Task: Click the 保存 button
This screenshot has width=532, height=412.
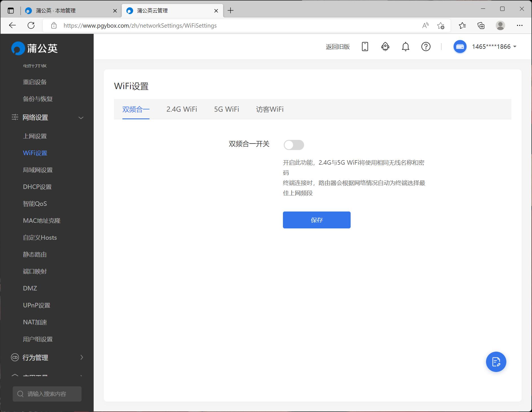Action: click(317, 220)
